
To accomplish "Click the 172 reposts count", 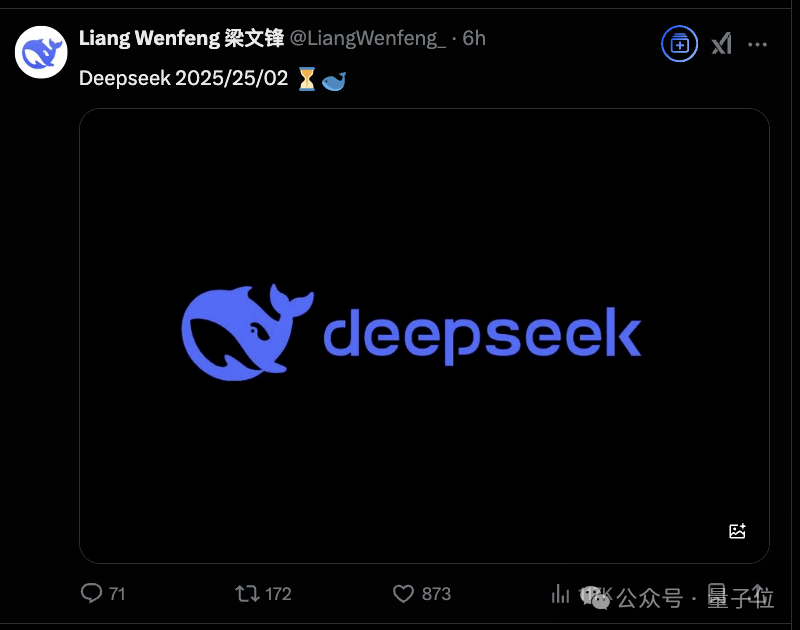I will (278, 594).
